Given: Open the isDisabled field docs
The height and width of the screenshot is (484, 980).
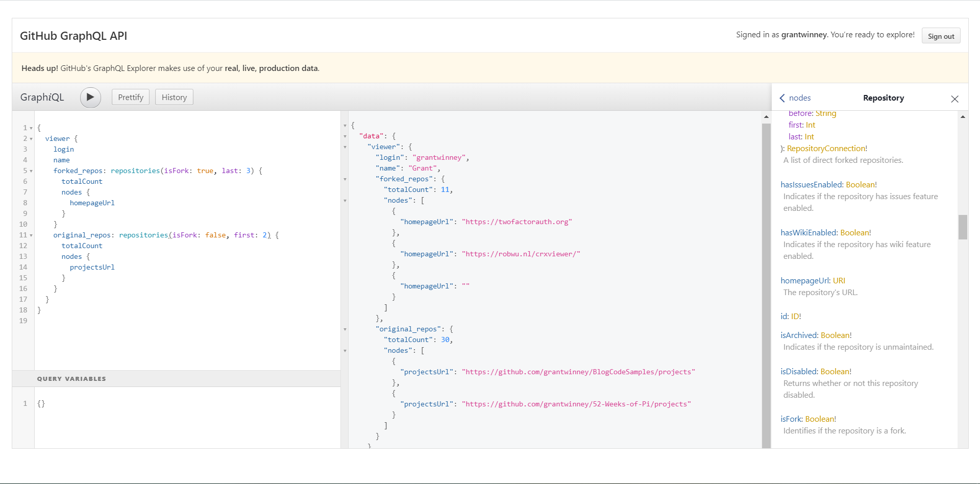Looking at the screenshot, I should (x=799, y=372).
